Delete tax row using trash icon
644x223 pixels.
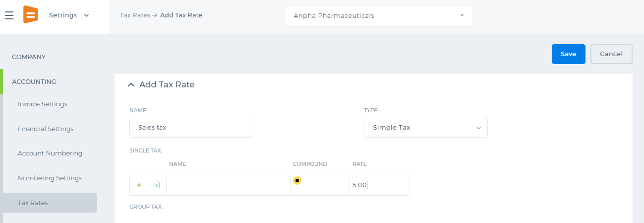157,185
